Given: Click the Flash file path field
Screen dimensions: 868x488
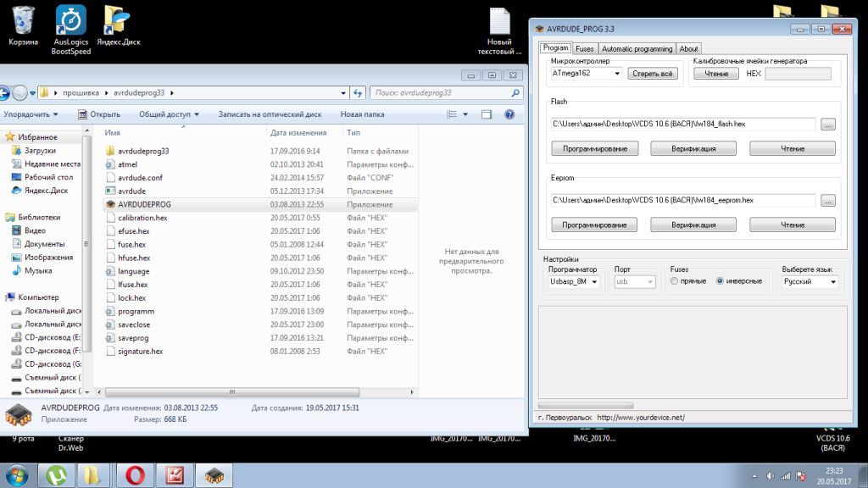Looking at the screenshot, I should pos(682,124).
